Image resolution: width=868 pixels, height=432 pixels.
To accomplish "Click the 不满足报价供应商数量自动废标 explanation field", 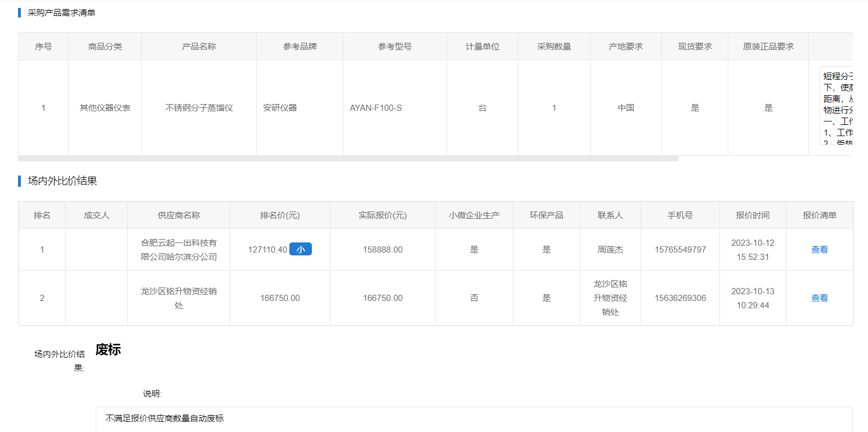I will 473,418.
